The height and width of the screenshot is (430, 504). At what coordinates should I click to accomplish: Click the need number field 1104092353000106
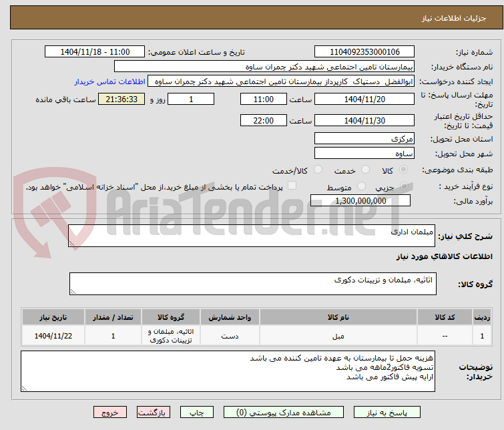(364, 52)
